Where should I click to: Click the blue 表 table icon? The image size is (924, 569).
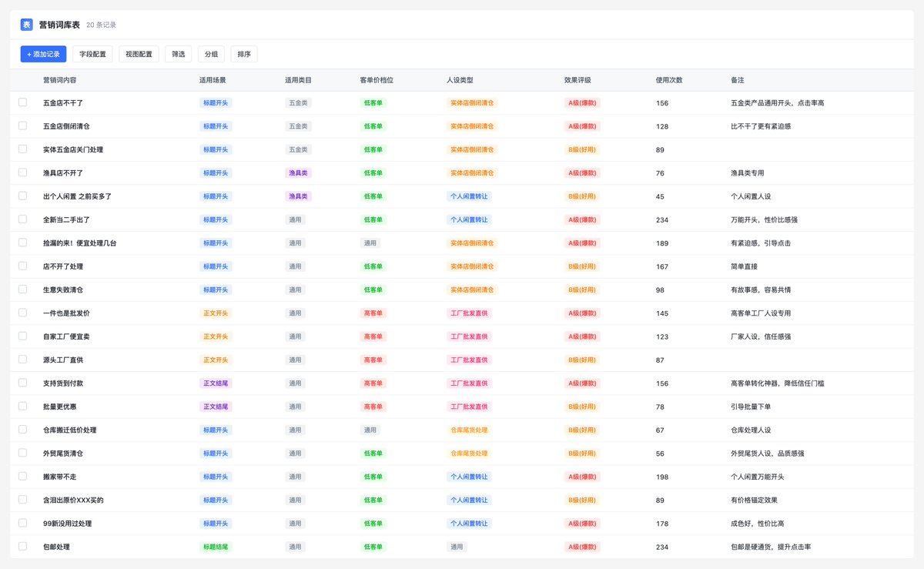coord(26,25)
